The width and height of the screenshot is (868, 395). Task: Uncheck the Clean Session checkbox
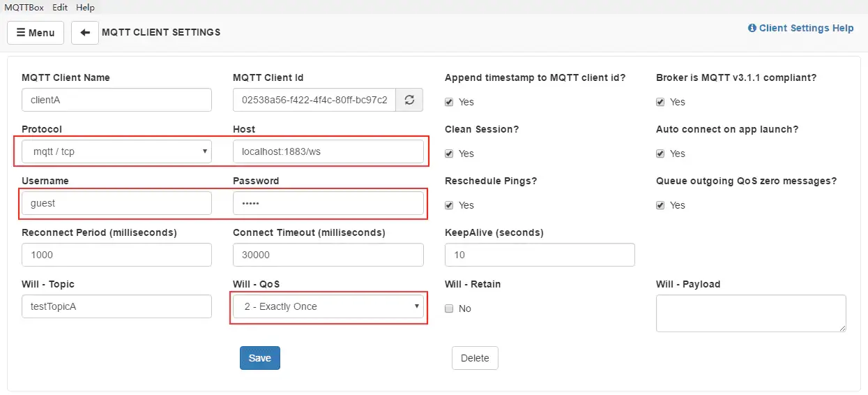[449, 154]
